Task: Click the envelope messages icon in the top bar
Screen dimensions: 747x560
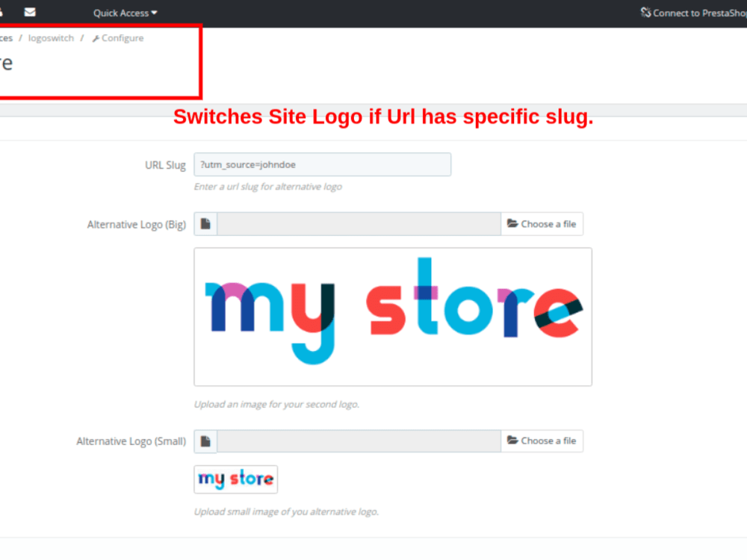Action: tap(29, 12)
